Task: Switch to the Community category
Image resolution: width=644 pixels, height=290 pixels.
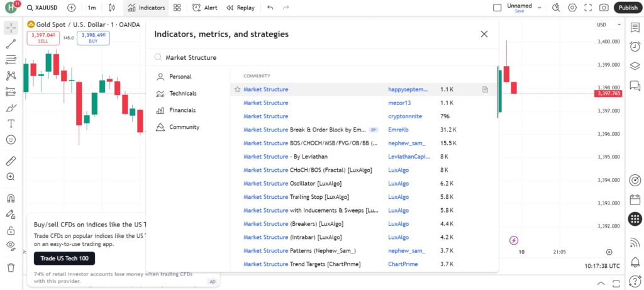Action: (x=184, y=127)
